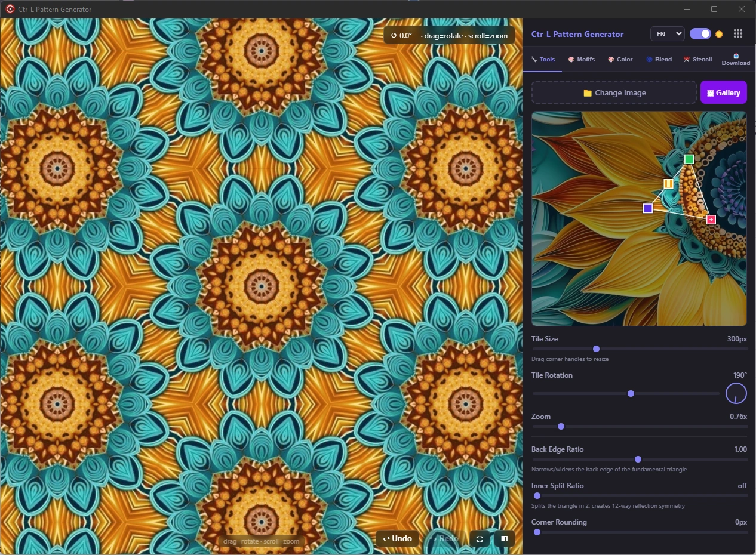The image size is (756, 555).
Task: Click the pink plus triangle handle
Action: 711,220
